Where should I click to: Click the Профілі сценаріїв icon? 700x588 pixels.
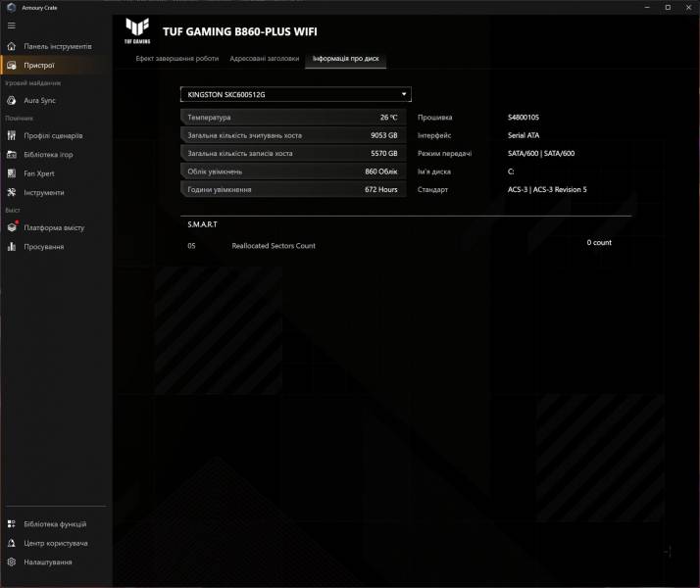click(12, 135)
